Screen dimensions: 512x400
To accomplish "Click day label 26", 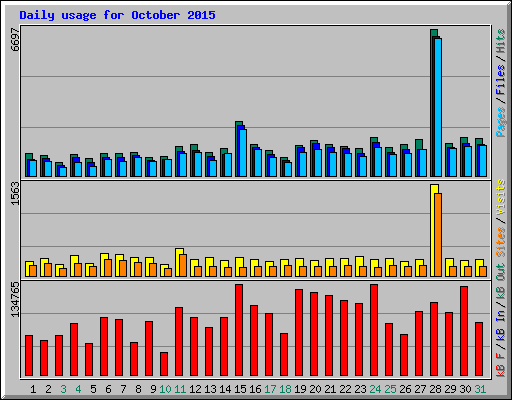I will (x=405, y=389).
